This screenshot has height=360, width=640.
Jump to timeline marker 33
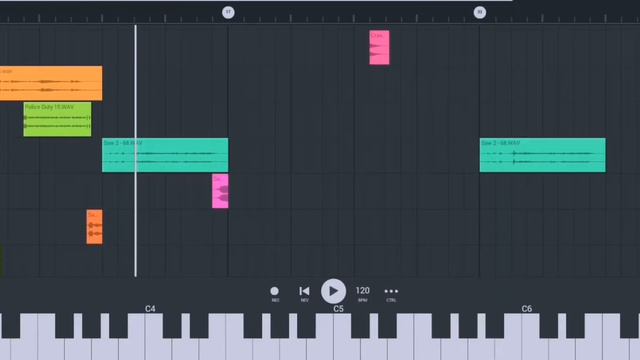point(480,12)
